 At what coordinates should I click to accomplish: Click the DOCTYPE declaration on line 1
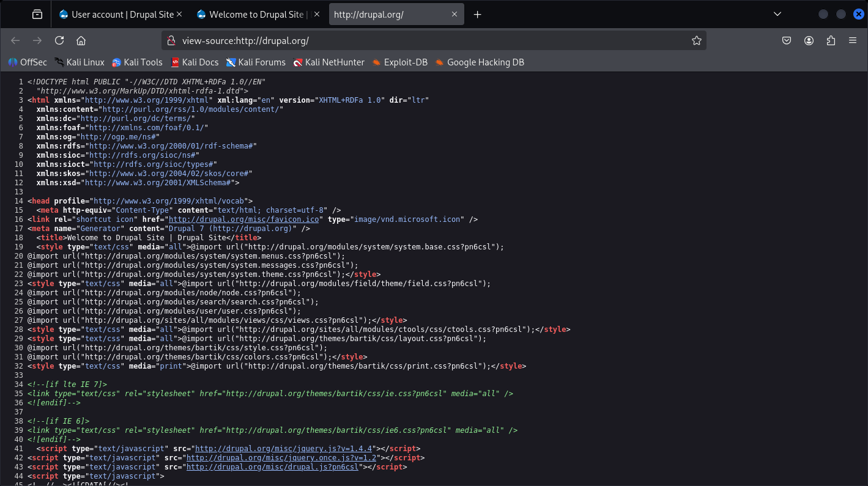tap(146, 82)
